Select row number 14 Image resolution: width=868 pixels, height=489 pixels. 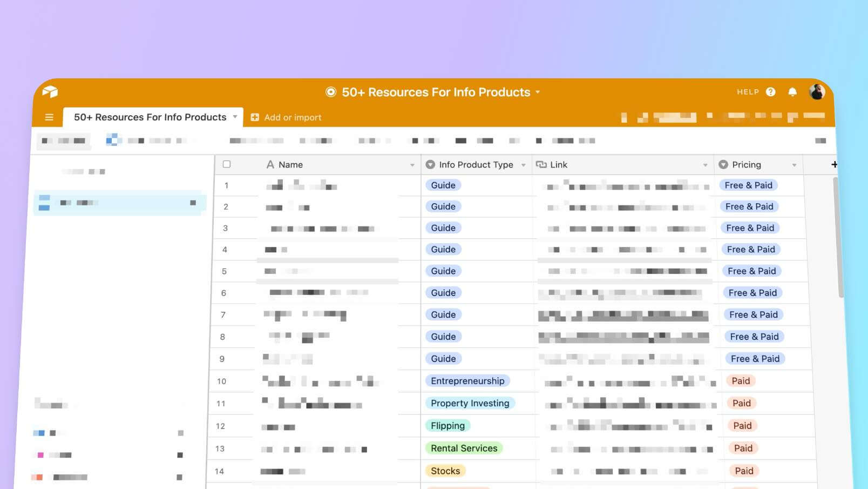219,472
